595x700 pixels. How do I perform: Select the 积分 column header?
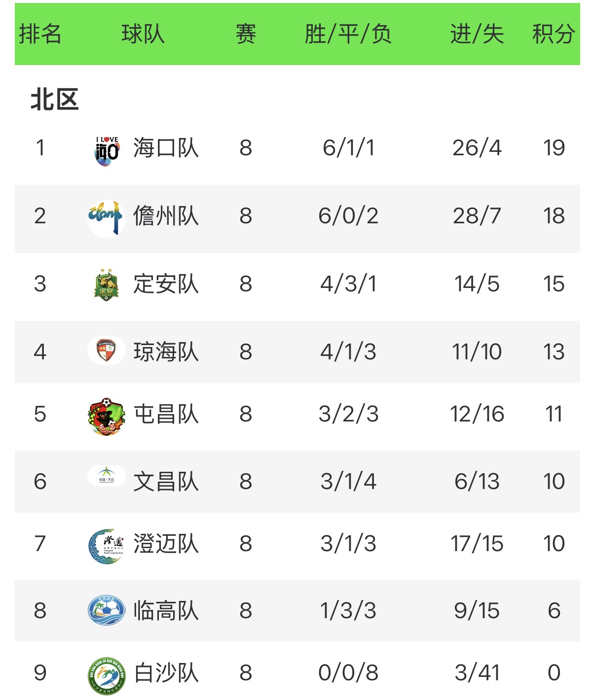click(553, 35)
